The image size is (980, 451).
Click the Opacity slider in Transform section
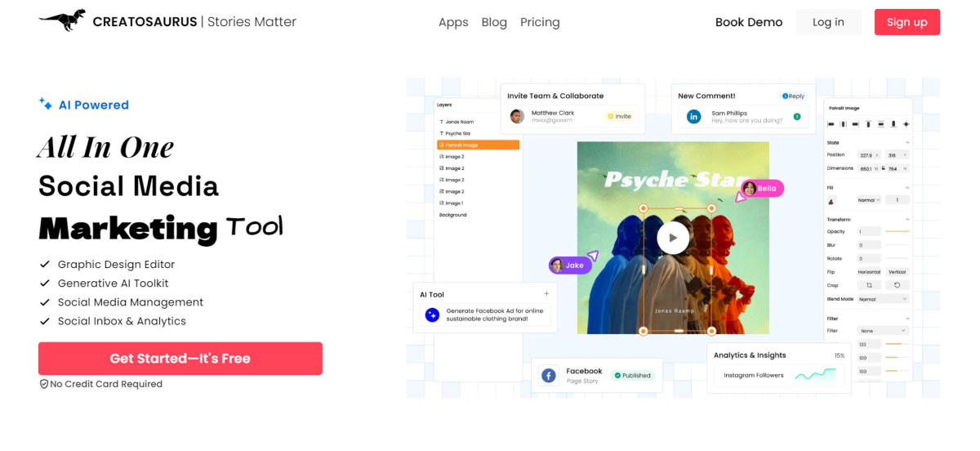(x=898, y=232)
